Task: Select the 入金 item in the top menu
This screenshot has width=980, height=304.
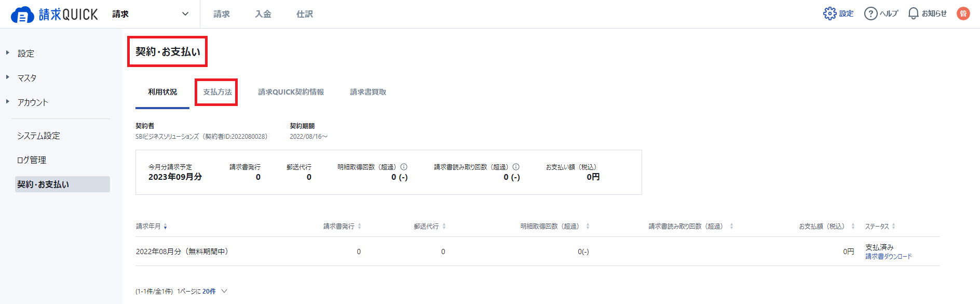Action: coord(263,14)
